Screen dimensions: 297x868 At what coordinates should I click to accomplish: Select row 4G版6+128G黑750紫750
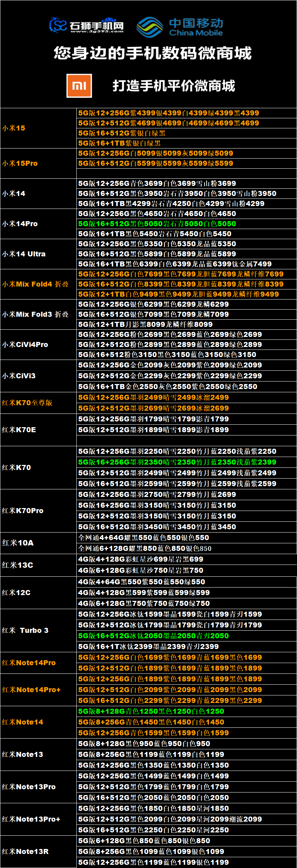pyautogui.click(x=186, y=603)
